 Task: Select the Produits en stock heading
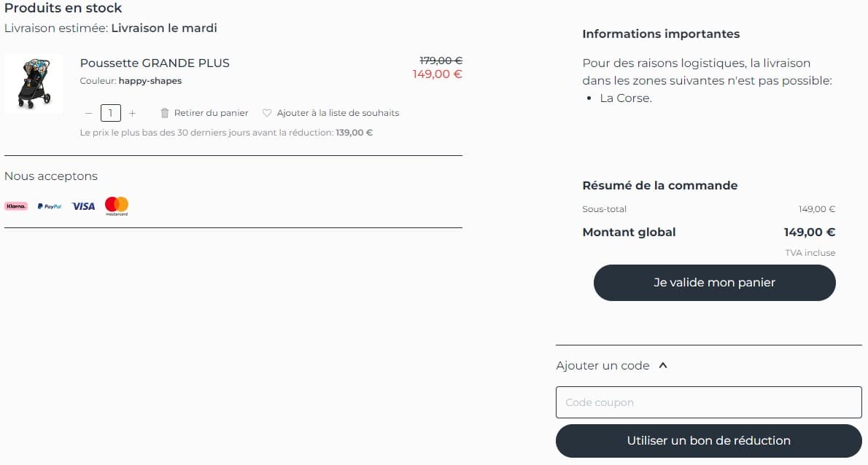tap(63, 9)
